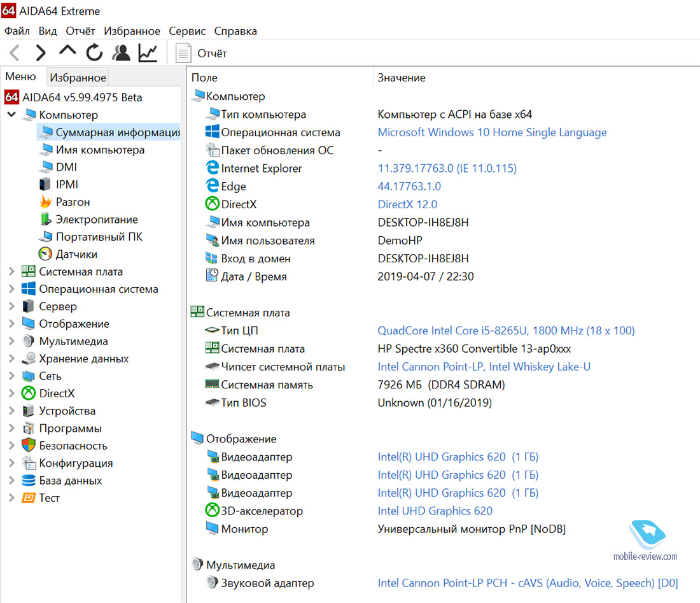Viewport: 700px width, 603px height.
Task: Expand the Устройства tree node
Action: point(11,411)
